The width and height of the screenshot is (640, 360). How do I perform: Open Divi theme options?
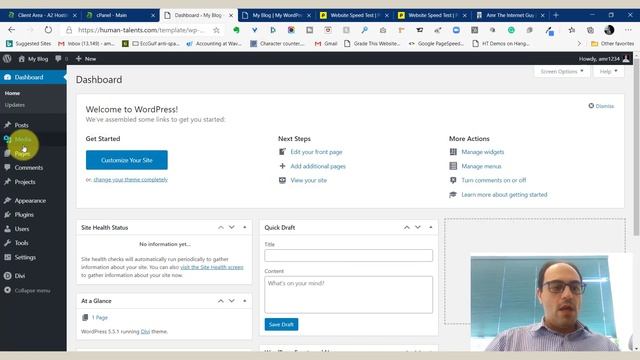[20, 276]
